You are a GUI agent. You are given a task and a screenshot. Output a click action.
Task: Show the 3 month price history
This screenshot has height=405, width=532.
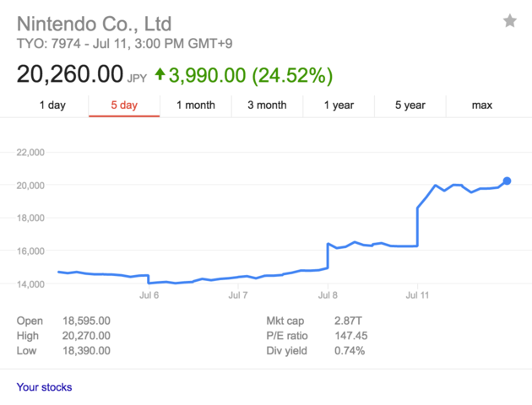(x=267, y=105)
